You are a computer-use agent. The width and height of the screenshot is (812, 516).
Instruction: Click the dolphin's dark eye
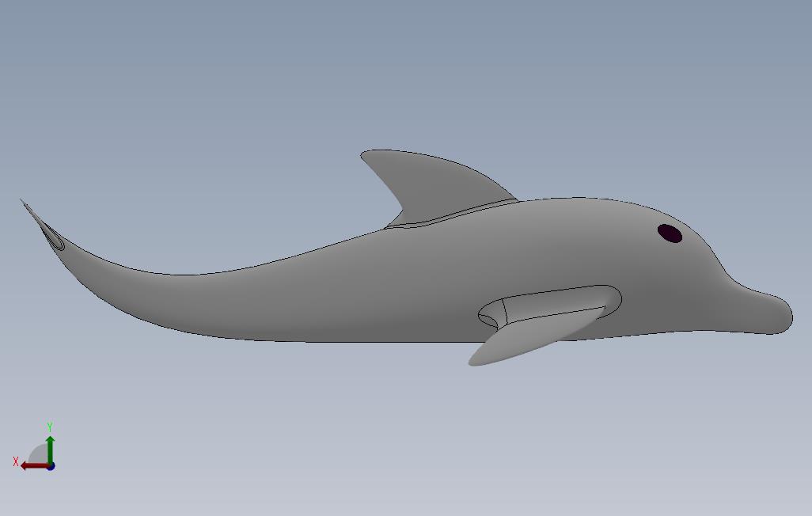(x=670, y=233)
